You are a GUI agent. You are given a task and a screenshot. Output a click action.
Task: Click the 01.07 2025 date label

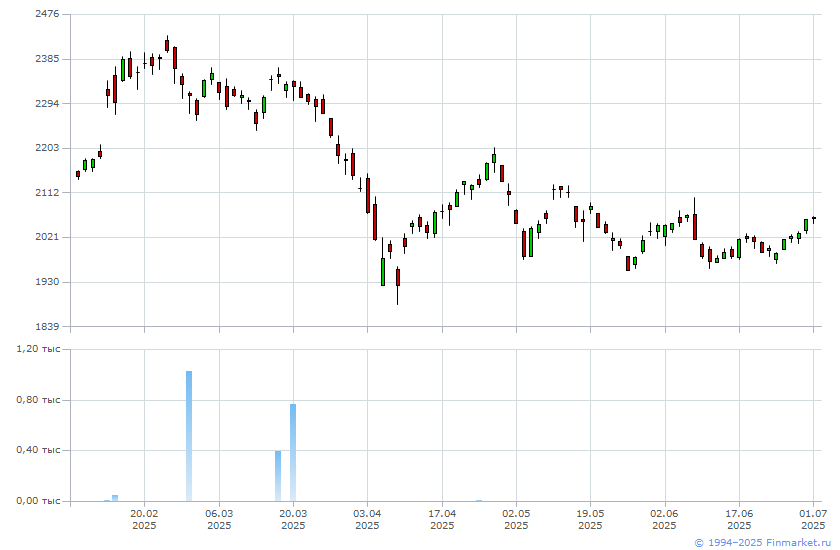pos(813,519)
